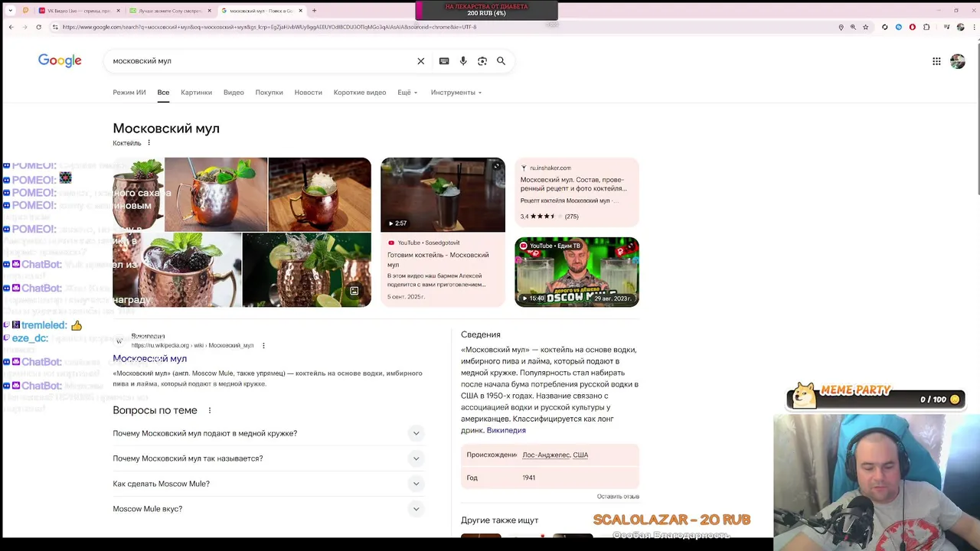Switch to Короткие видео tab
The image size is (980, 551).
point(360,93)
